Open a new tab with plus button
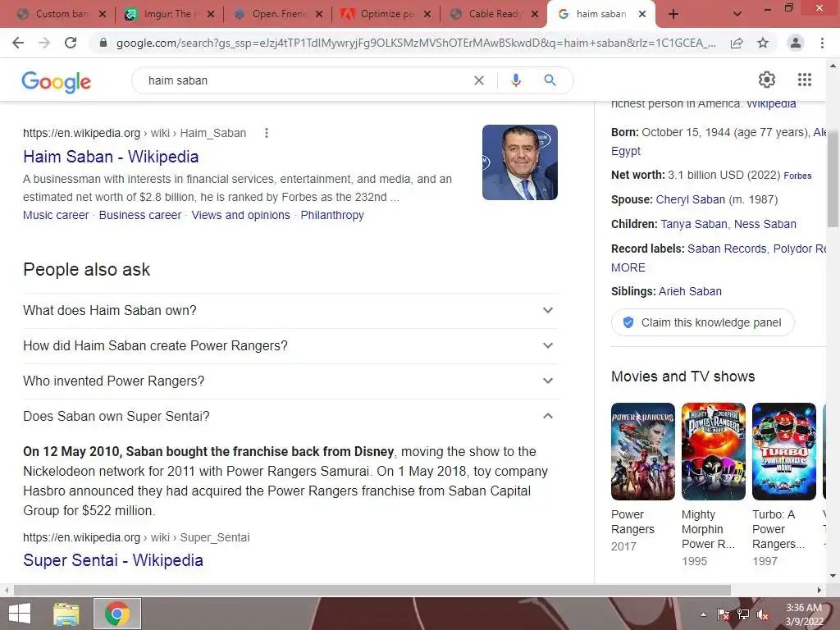Image resolution: width=840 pixels, height=630 pixels. point(673,14)
